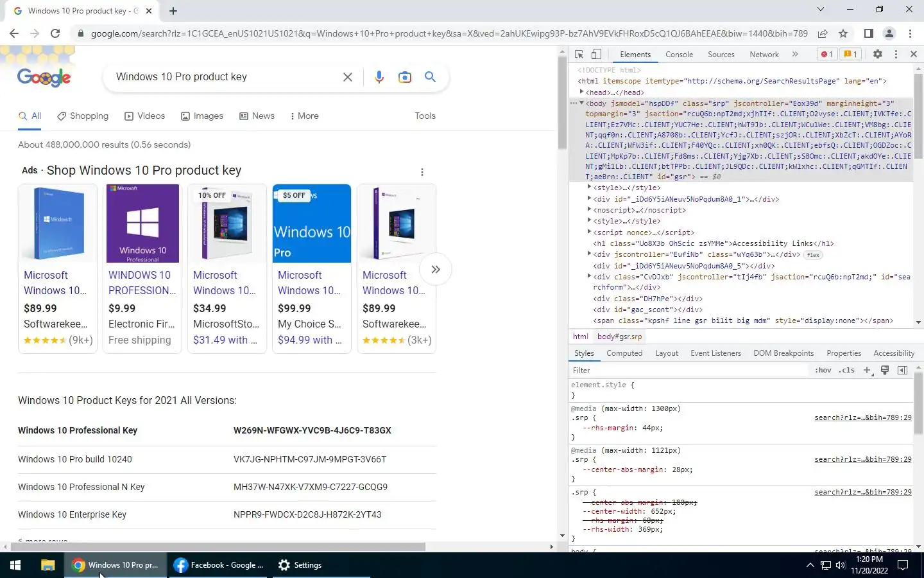This screenshot has height=578, width=924.
Task: Click the red errors counter badge
Action: [x=827, y=55]
